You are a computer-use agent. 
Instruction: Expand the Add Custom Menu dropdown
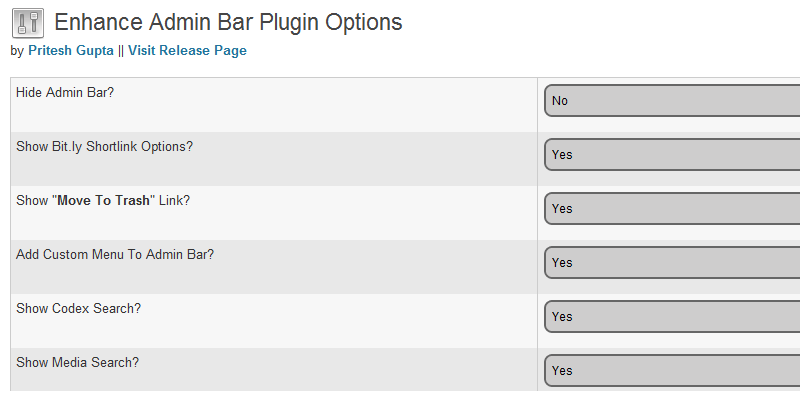point(672,263)
